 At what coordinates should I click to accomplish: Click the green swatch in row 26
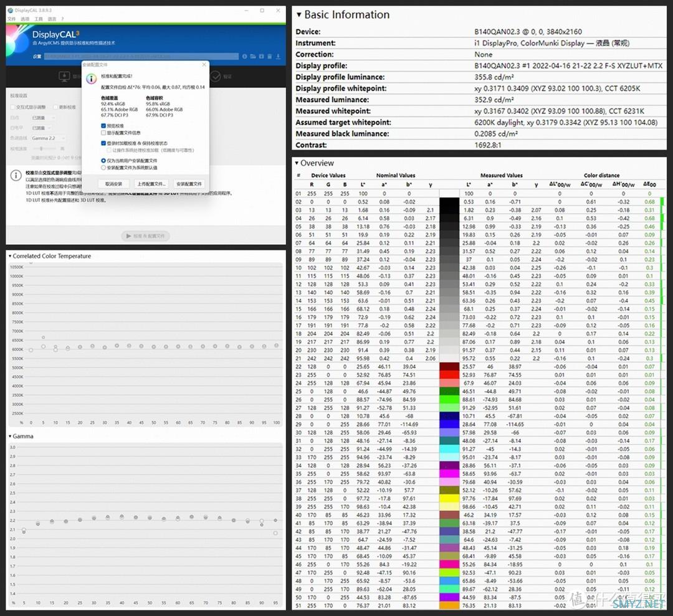click(x=449, y=399)
